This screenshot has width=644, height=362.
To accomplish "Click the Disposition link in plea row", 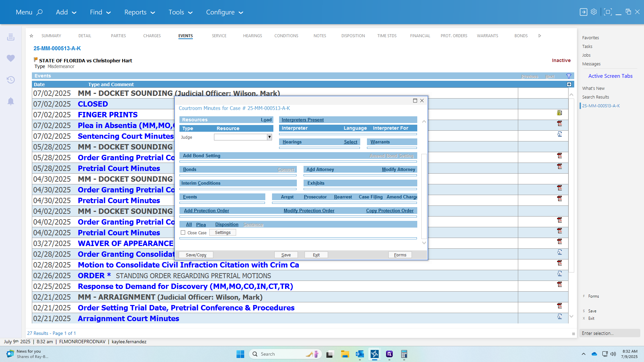I will 227,225.
